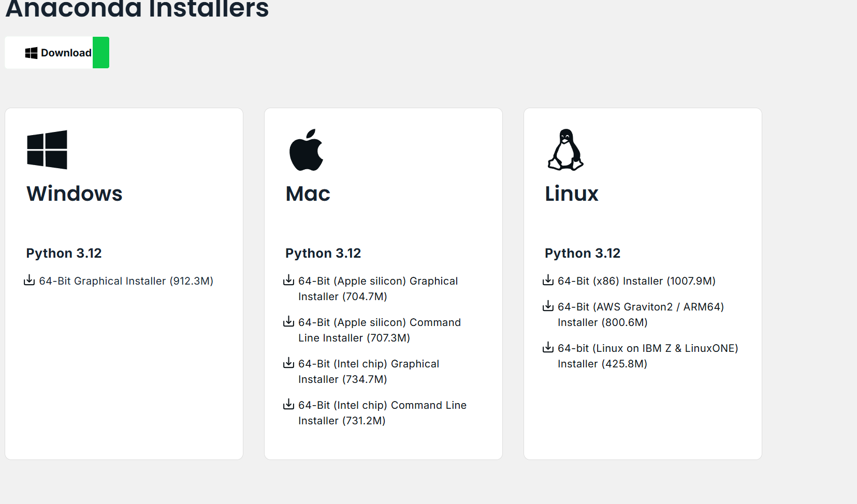The width and height of the screenshot is (857, 504).
Task: Click the large Windows logo icon
Action: [47, 150]
